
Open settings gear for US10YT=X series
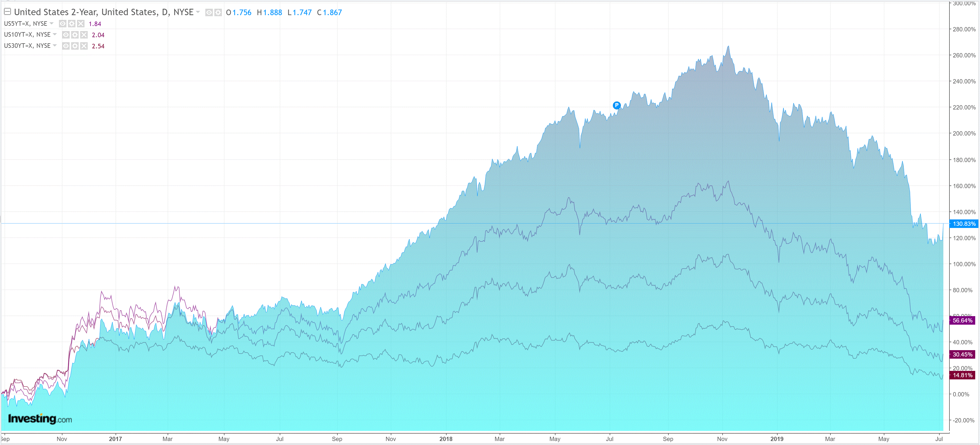point(75,35)
